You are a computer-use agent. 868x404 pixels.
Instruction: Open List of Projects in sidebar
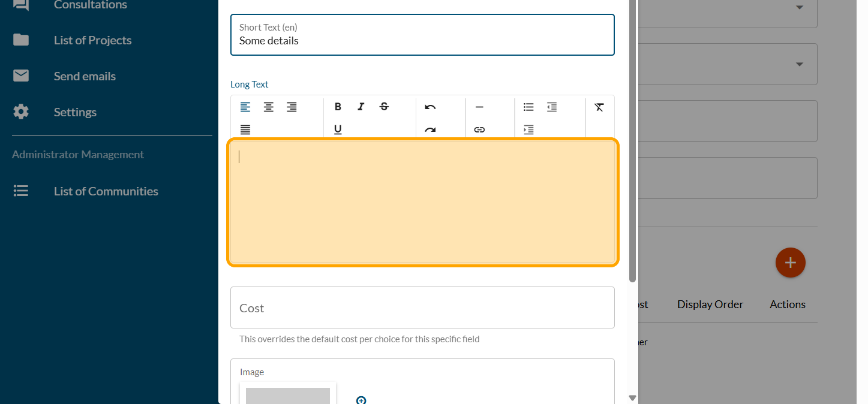[92, 40]
